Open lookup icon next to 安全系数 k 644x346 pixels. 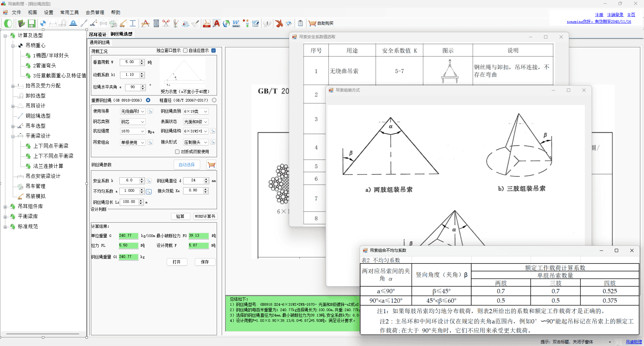[x=149, y=181]
